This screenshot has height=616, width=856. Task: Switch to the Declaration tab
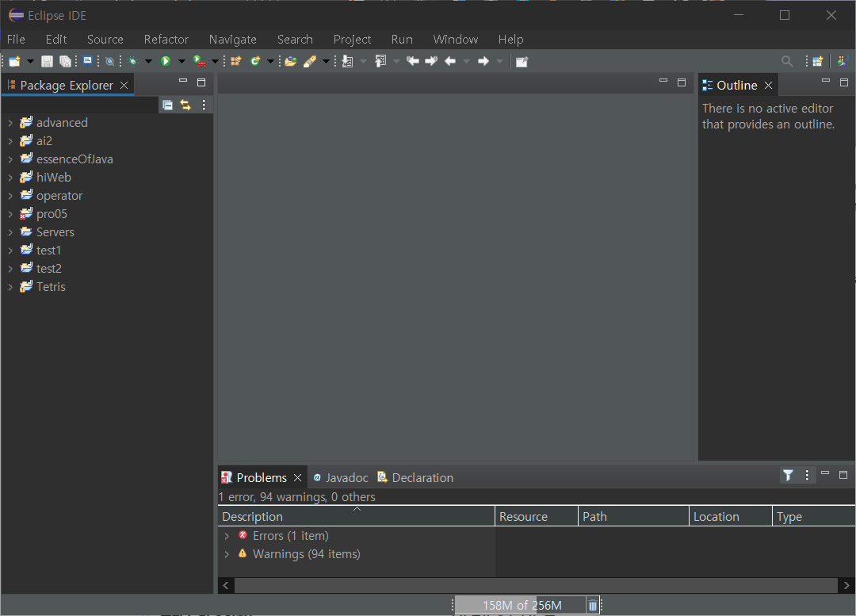point(415,478)
